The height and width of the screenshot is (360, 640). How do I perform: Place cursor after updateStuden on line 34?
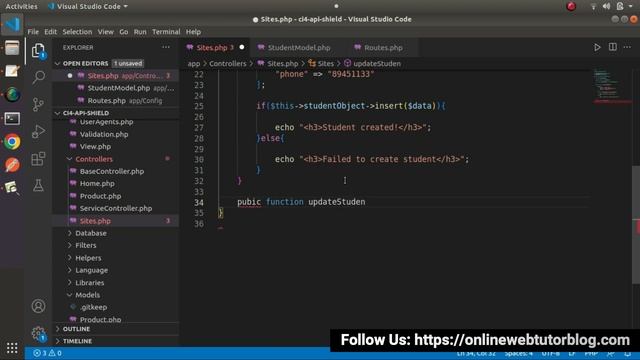366,202
